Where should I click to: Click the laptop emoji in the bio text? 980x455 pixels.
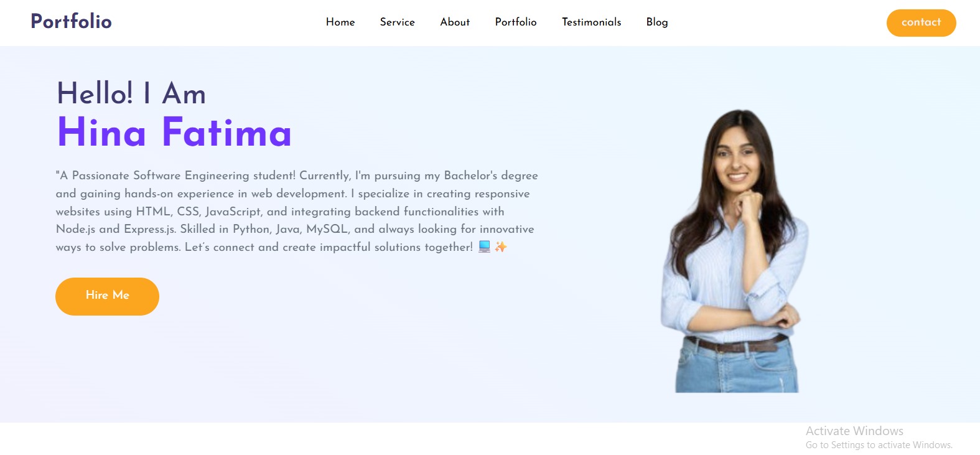point(485,246)
